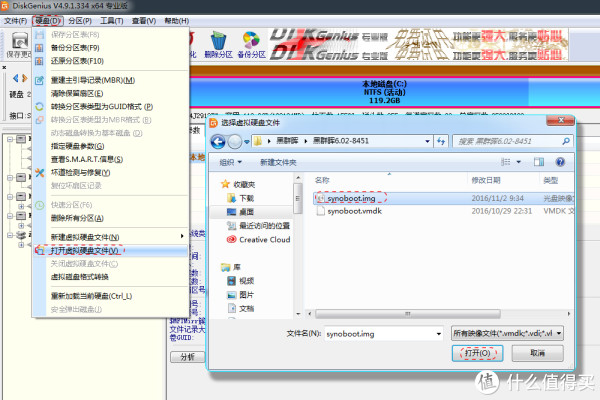Open the Help menu
This screenshot has height=400, width=600.
176,21
